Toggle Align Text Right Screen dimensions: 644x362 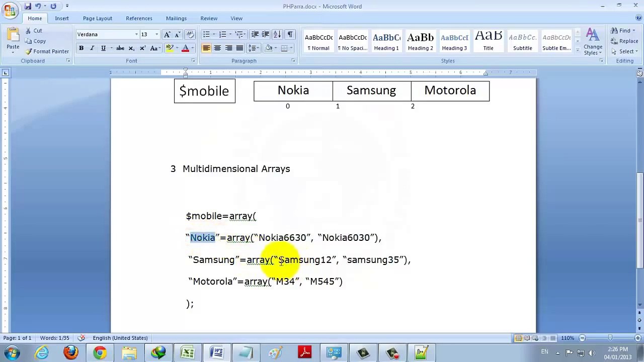(x=228, y=48)
